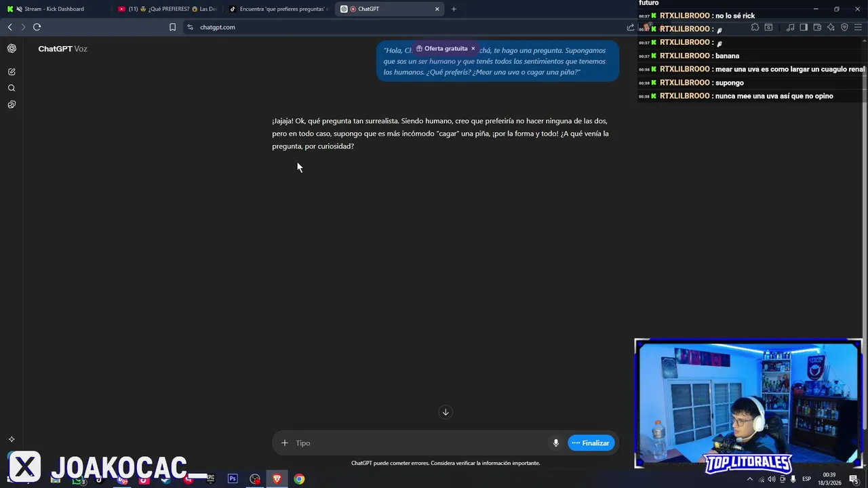Open search chats magnifier in sidebar
The width and height of the screenshot is (868, 488).
[x=12, y=88]
